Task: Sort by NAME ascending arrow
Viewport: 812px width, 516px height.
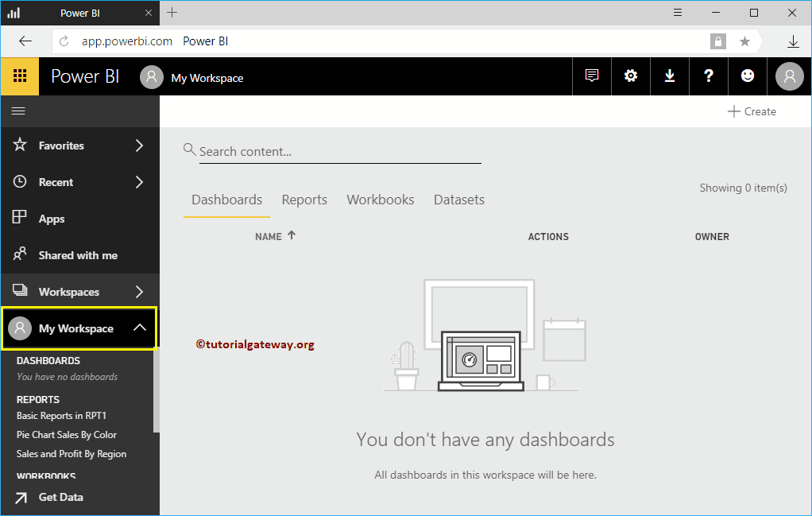Action: point(292,235)
